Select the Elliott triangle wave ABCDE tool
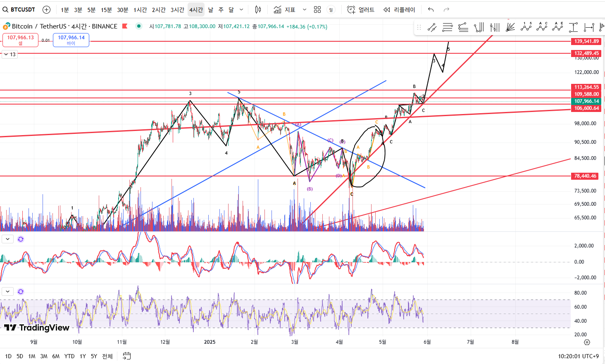Screen dimensions: 605x364 (x=557, y=27)
